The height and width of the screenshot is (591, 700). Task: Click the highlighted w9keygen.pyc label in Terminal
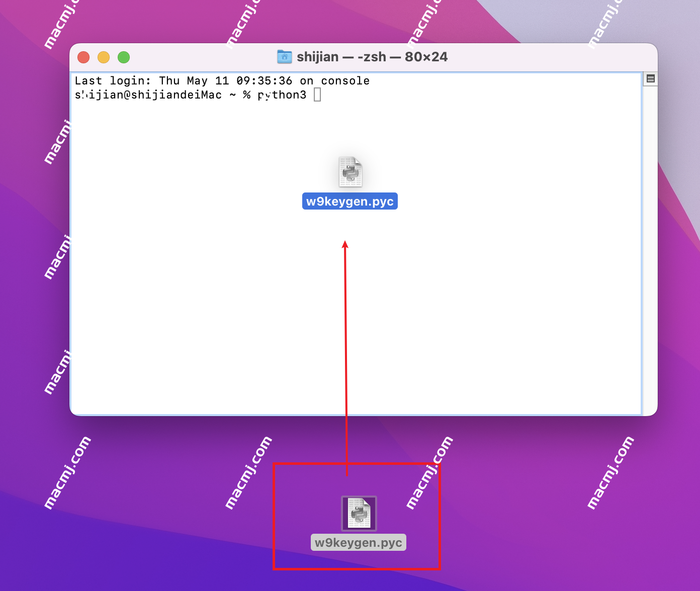(350, 201)
